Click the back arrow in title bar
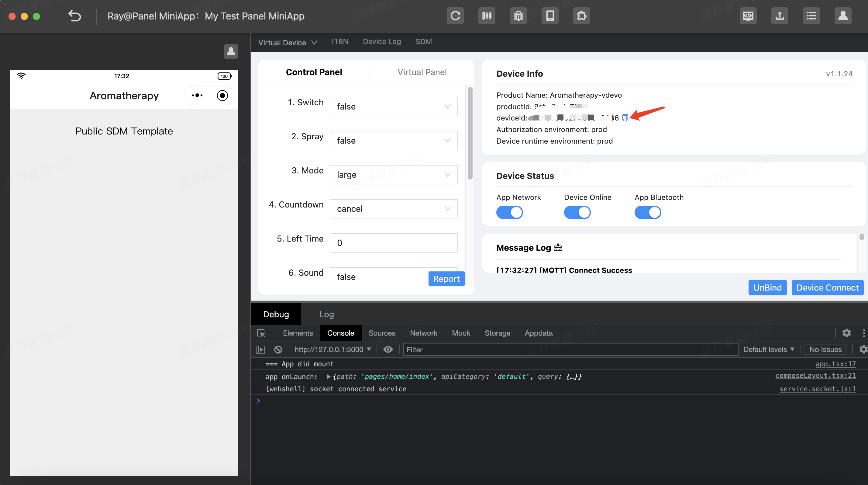 [x=75, y=16]
